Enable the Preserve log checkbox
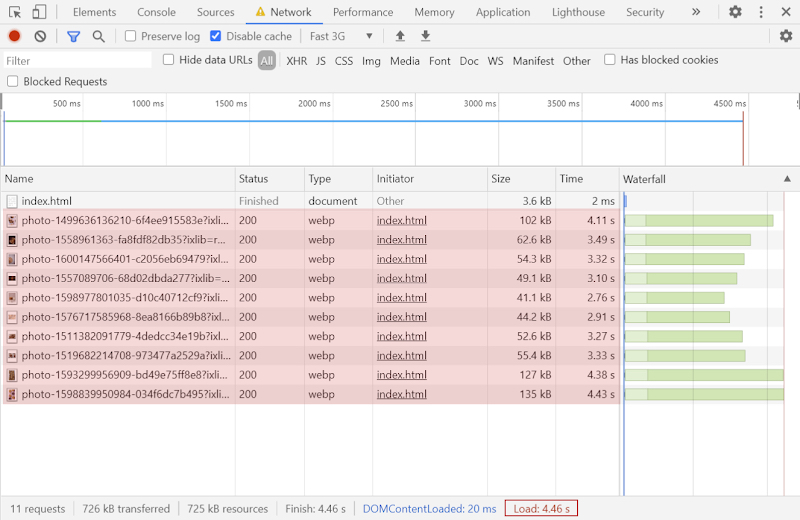This screenshot has height=520, width=800. [131, 36]
